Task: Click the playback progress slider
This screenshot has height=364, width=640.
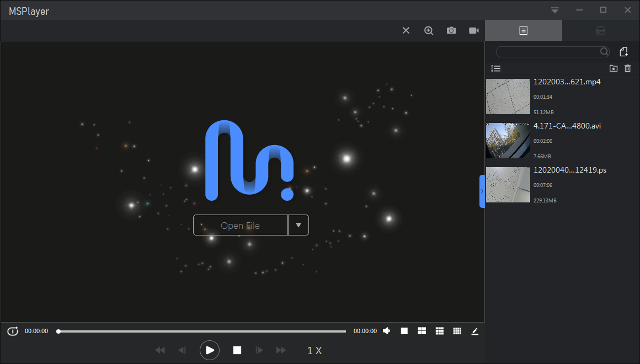Action: (202, 331)
